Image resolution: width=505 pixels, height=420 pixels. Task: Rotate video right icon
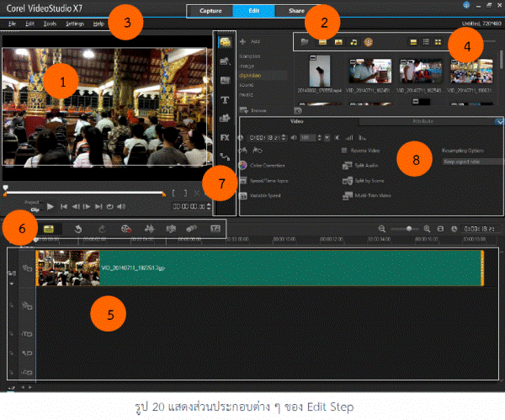258,151
